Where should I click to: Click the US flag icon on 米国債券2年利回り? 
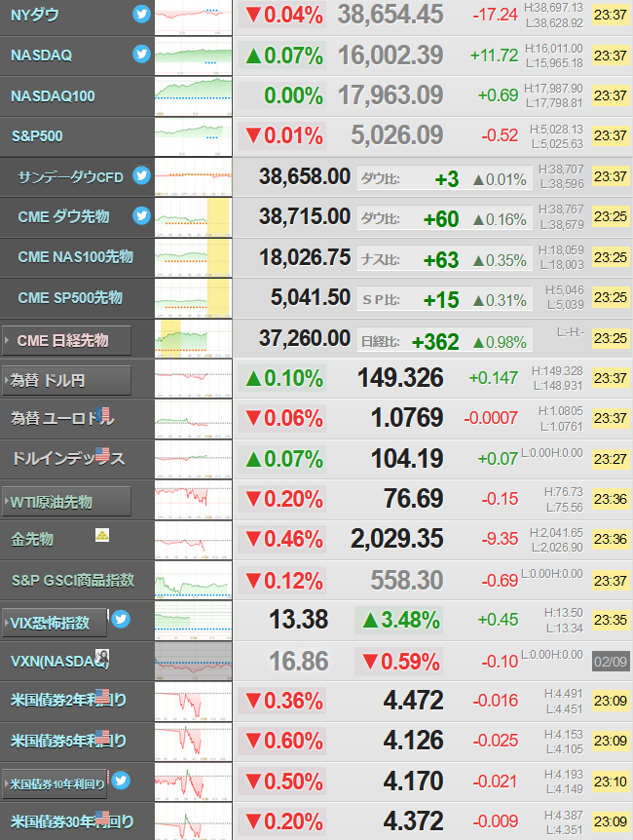pos(102,697)
